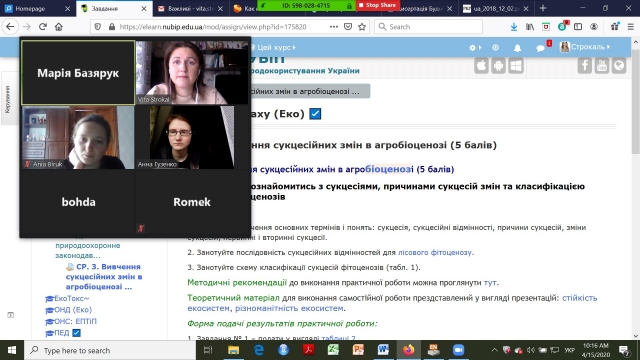The height and width of the screenshot is (360, 640).
Task: Open the ОНС: ЕПТіП course link
Action: click(x=75, y=321)
